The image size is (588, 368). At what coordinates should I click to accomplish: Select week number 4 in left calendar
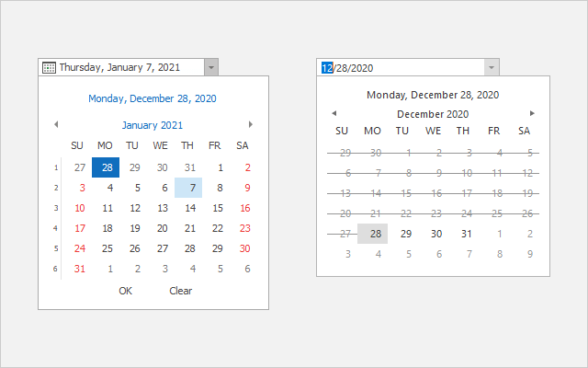click(56, 228)
